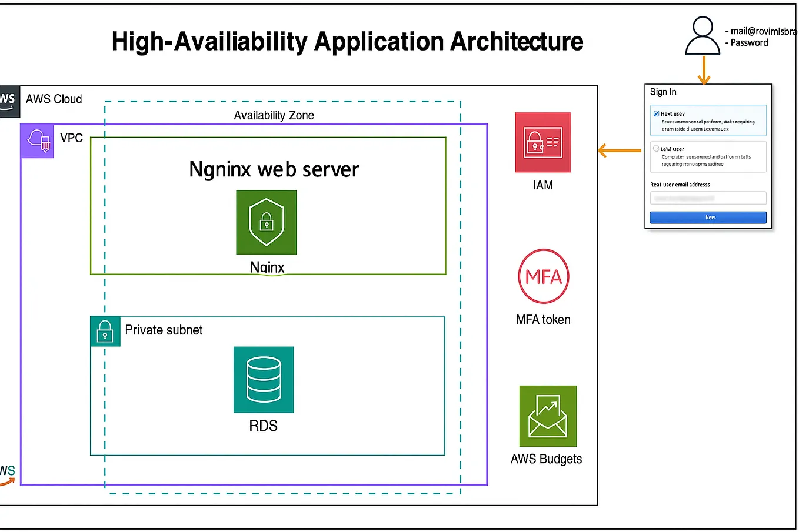Select the checked Hext usev option

click(708, 121)
